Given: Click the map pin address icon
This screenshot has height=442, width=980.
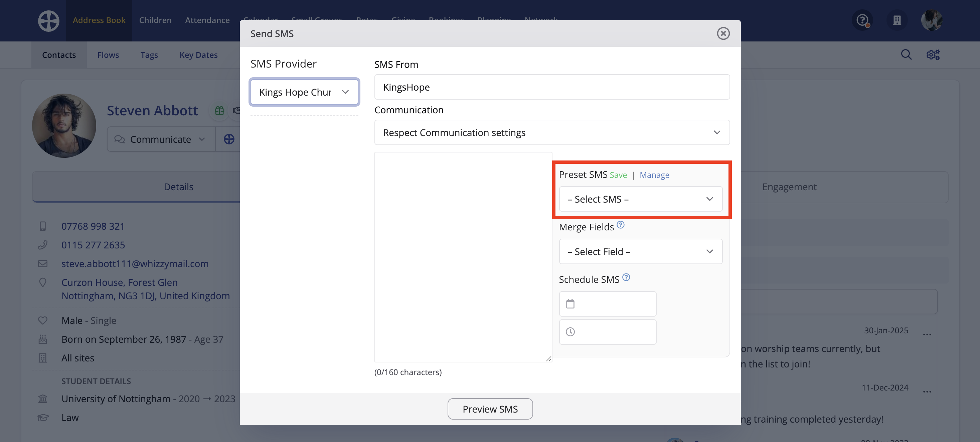Looking at the screenshot, I should 43,283.
